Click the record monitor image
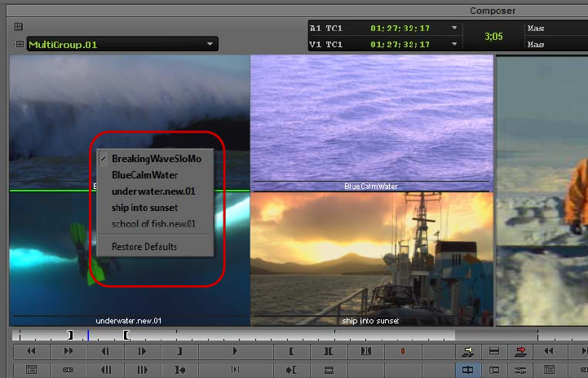 point(542,191)
